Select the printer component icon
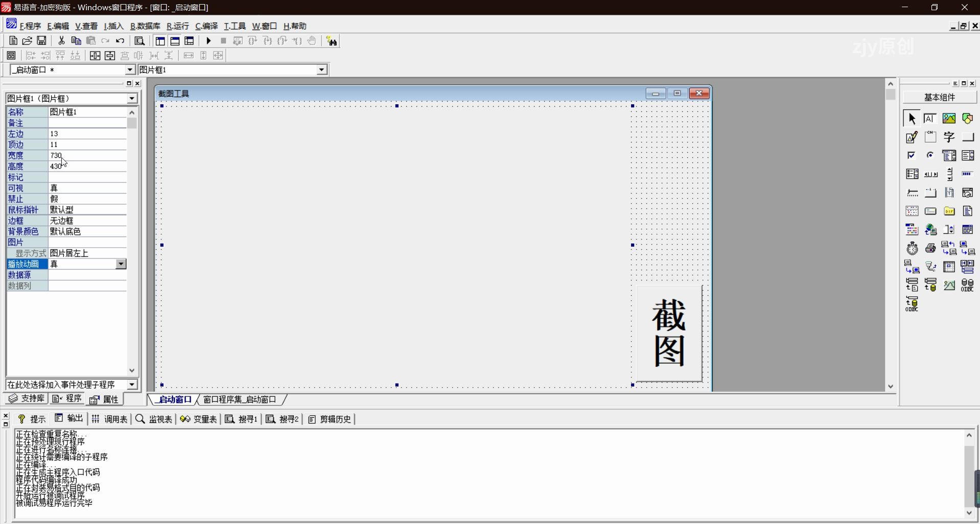This screenshot has width=980, height=524. pos(930,248)
